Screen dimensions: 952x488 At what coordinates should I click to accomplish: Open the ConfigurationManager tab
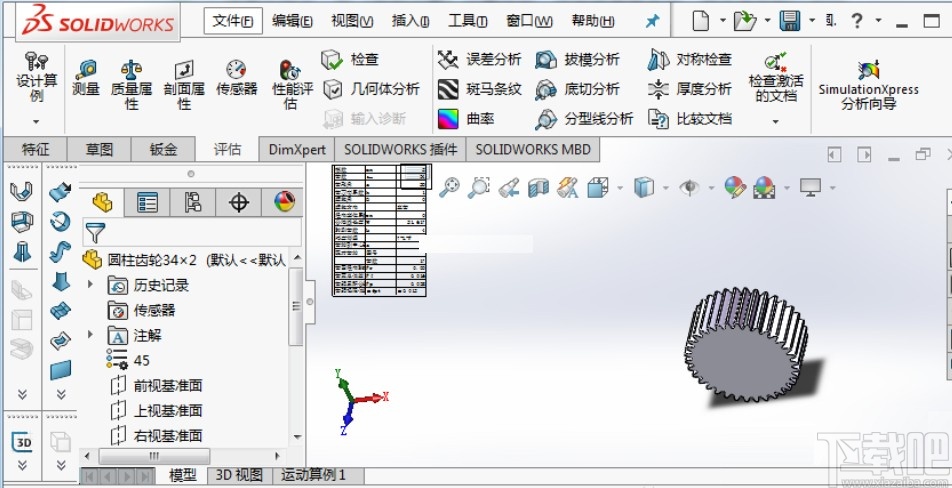click(x=193, y=202)
